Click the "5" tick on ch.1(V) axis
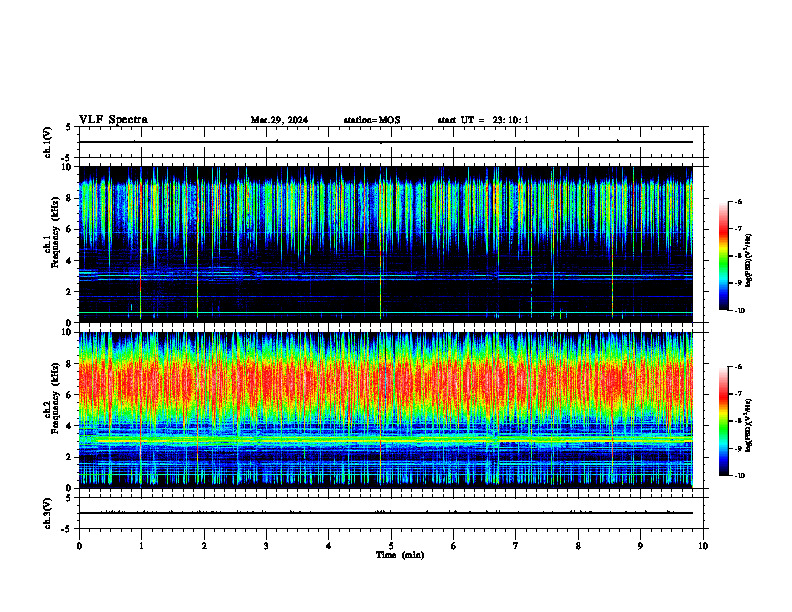The width and height of the screenshot is (792, 612). (70, 127)
